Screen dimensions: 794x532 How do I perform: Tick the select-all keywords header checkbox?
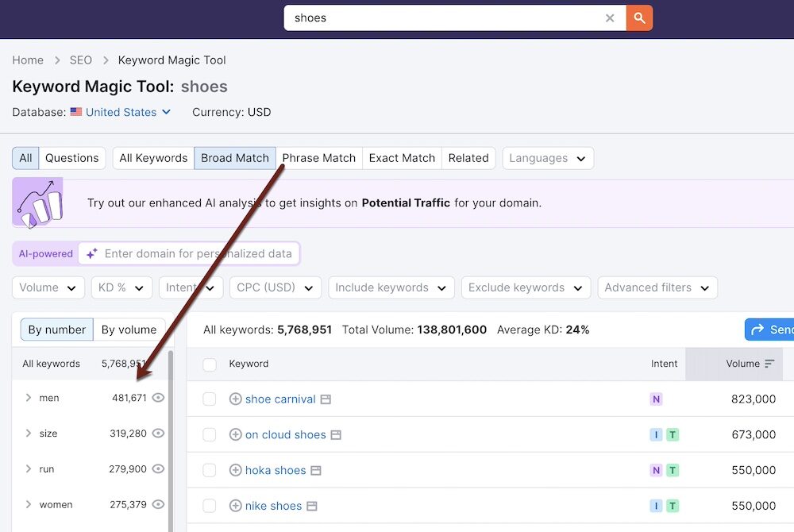[210, 364]
